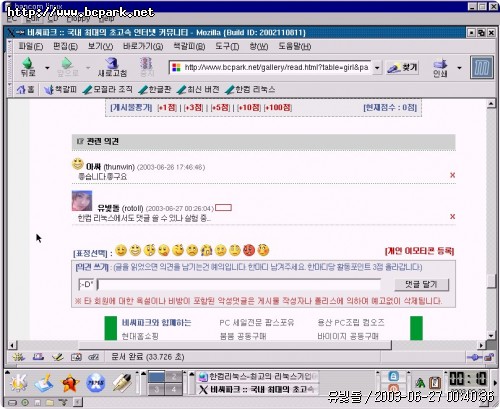Click the 찾기 search button
The image size is (500, 409).
coord(402,68)
